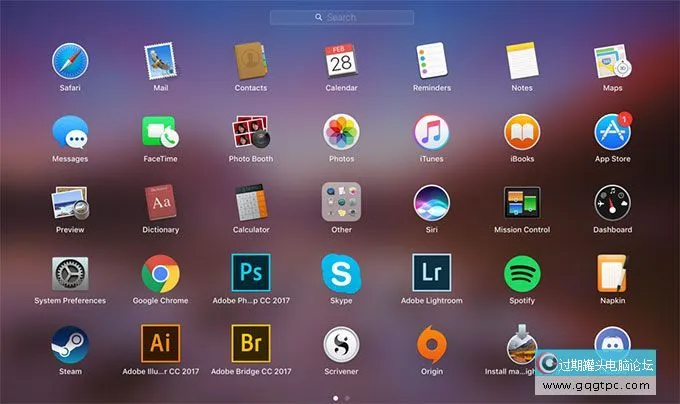
Task: Open App Store with update badge
Action: 612,132
